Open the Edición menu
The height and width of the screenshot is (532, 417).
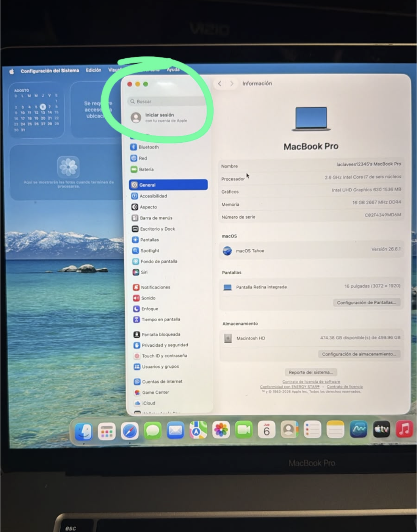click(x=93, y=70)
